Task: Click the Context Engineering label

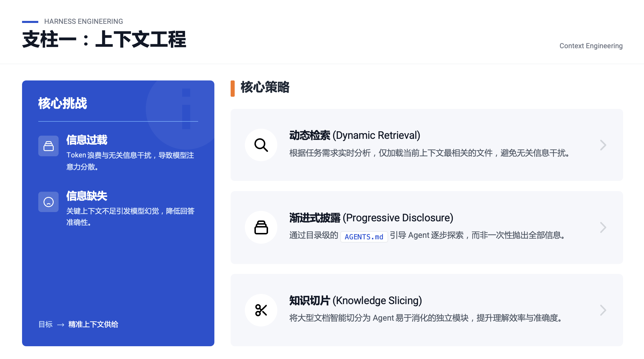Action: coord(591,46)
